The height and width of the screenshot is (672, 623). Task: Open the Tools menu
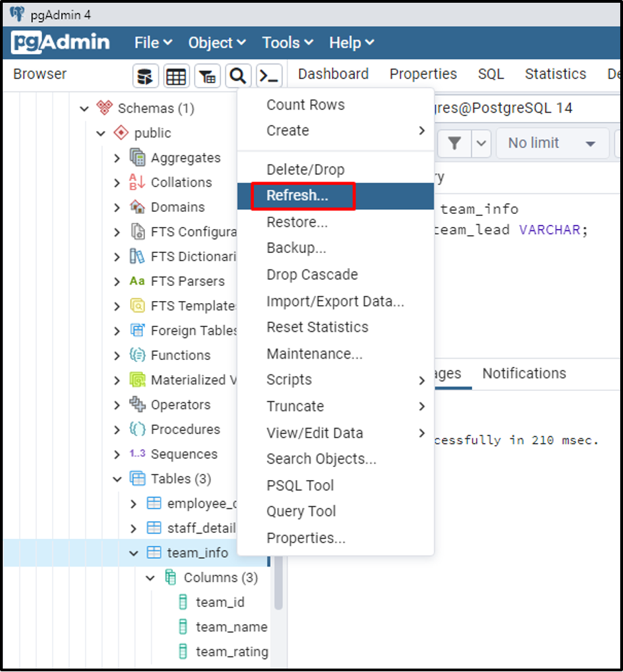(282, 43)
